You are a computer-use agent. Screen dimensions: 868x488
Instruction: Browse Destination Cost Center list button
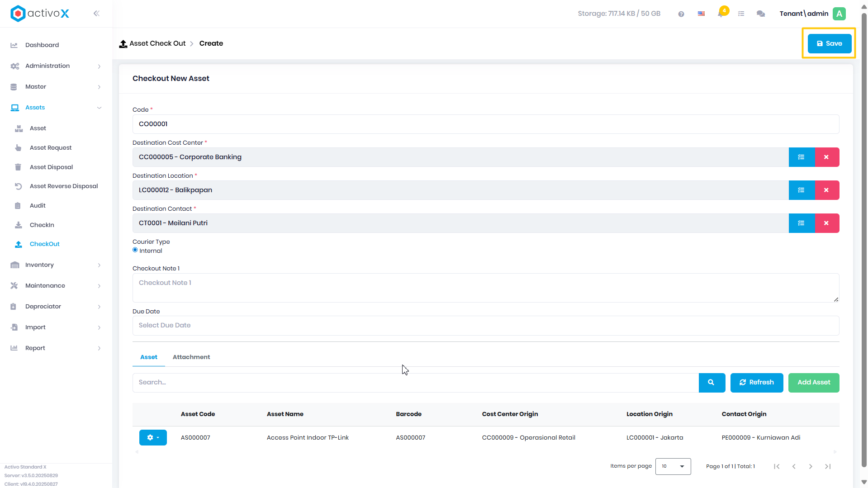(802, 157)
